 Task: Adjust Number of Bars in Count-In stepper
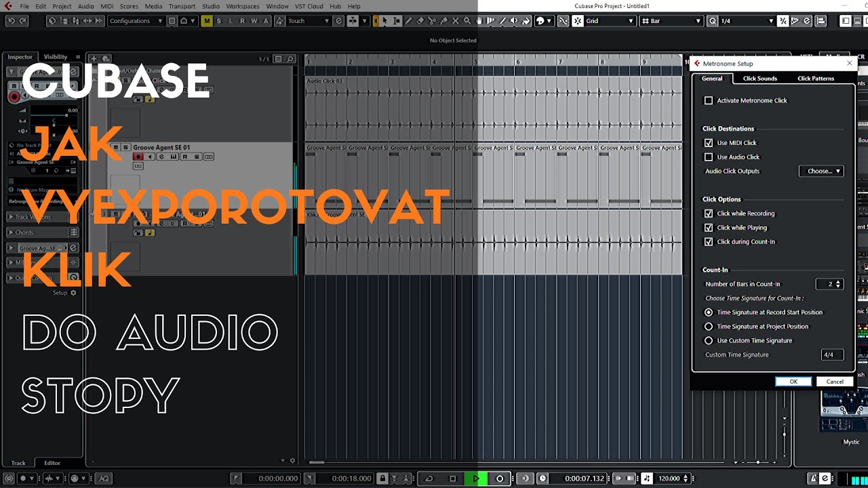point(838,284)
